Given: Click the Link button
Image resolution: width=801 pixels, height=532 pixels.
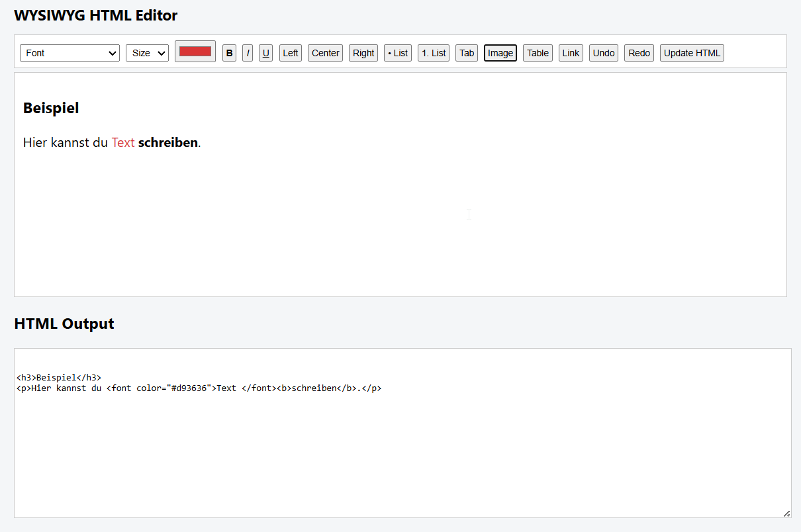Looking at the screenshot, I should [x=571, y=53].
